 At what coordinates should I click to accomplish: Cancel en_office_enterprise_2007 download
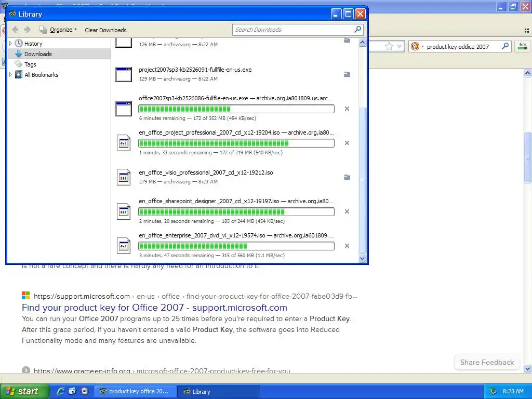pyautogui.click(x=347, y=246)
